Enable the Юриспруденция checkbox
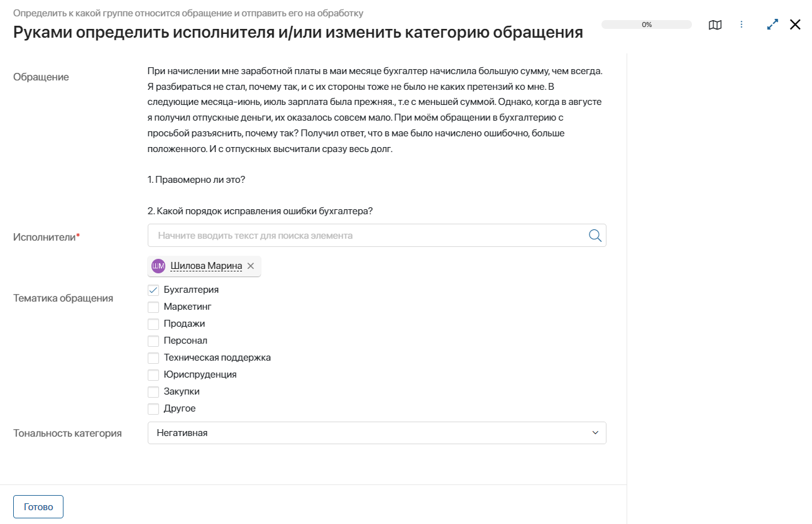The width and height of the screenshot is (812, 524). [153, 374]
